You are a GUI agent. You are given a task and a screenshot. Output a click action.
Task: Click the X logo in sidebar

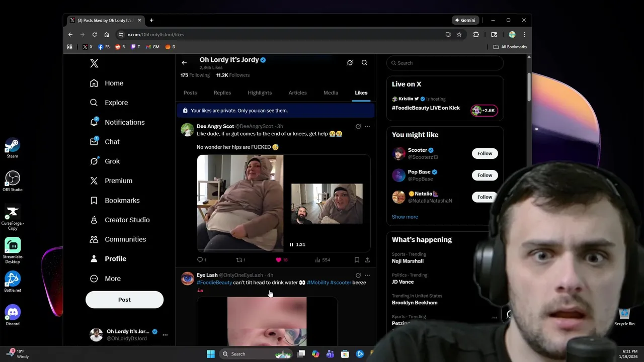click(94, 63)
